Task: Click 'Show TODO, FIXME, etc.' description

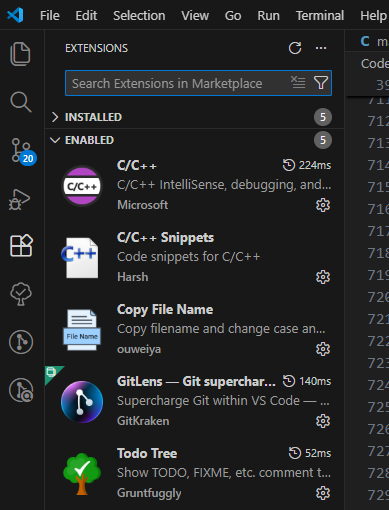Action: tap(224, 473)
